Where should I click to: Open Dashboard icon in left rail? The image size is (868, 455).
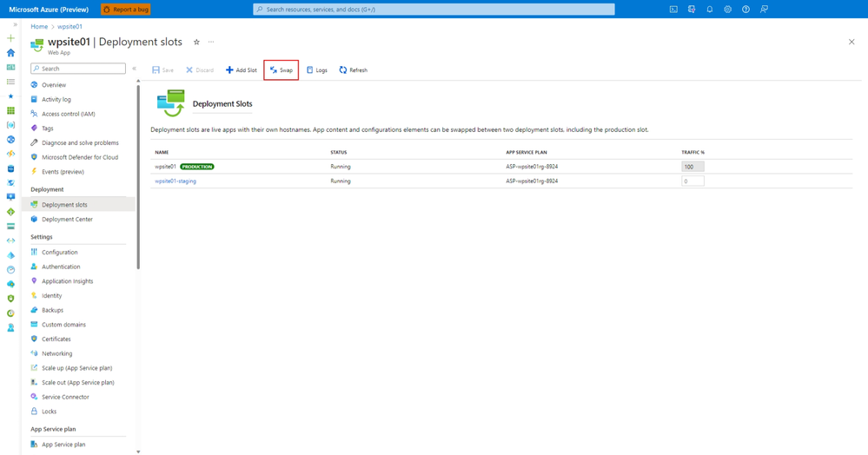pyautogui.click(x=10, y=67)
